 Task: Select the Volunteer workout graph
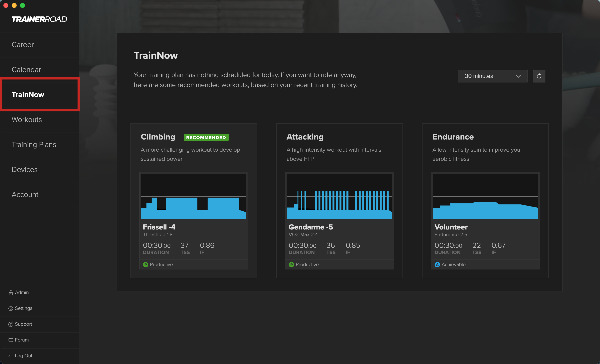[485, 196]
